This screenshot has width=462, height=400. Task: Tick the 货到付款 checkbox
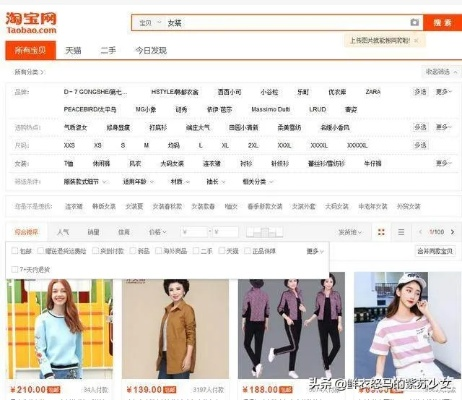[95, 250]
